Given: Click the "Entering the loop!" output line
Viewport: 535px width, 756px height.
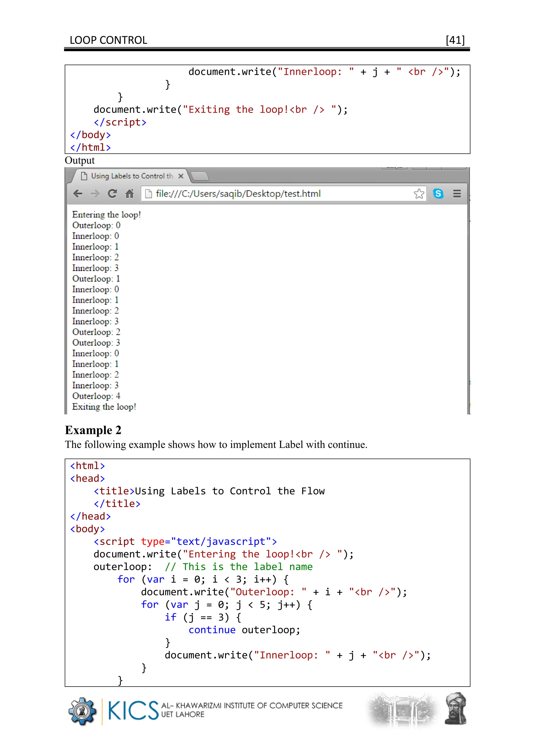Looking at the screenshot, I should point(106,215).
